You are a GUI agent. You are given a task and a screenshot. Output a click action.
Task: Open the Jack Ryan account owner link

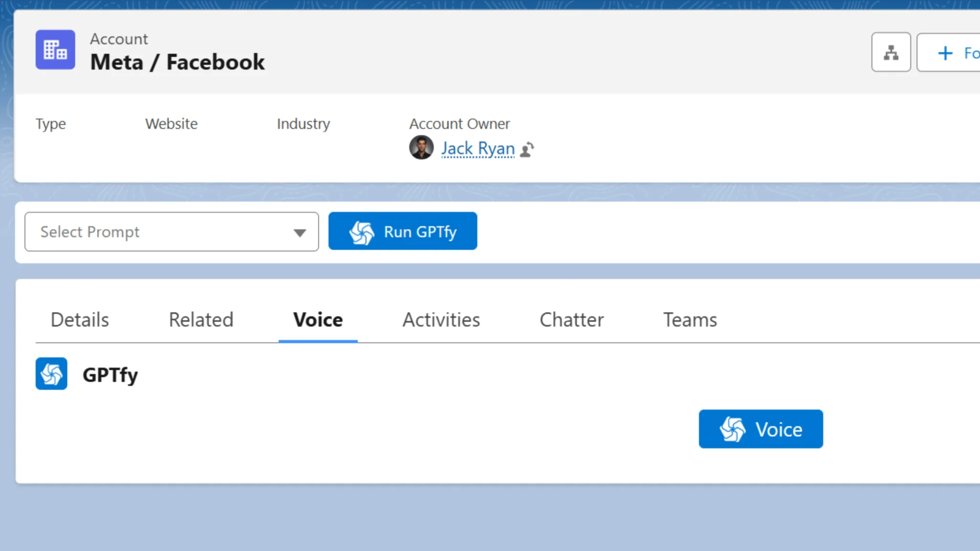point(477,148)
